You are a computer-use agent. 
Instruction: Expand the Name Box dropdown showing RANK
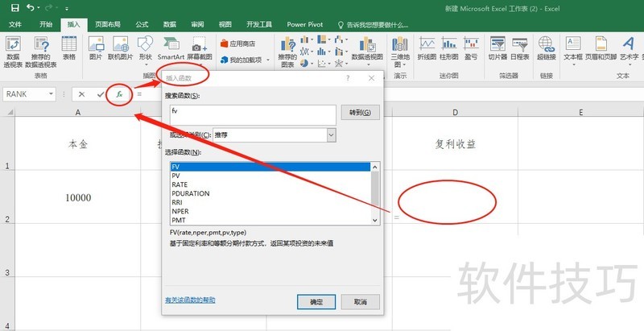tap(52, 94)
